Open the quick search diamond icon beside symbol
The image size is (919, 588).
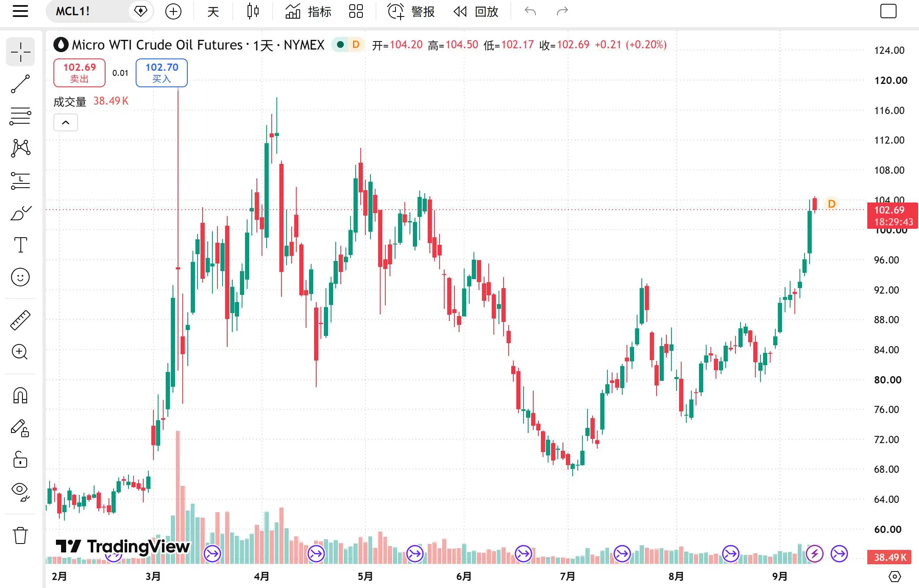click(x=141, y=11)
